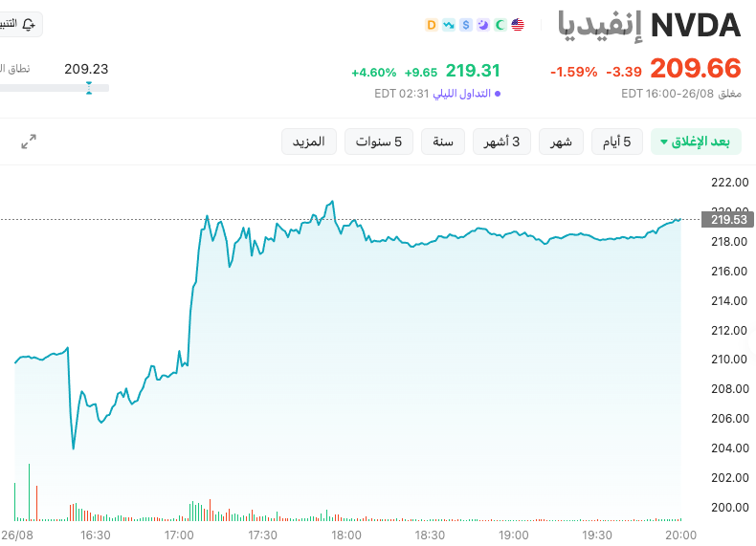756x546 pixels.
Task: Open the after-hours session dropdown
Action: 696,142
